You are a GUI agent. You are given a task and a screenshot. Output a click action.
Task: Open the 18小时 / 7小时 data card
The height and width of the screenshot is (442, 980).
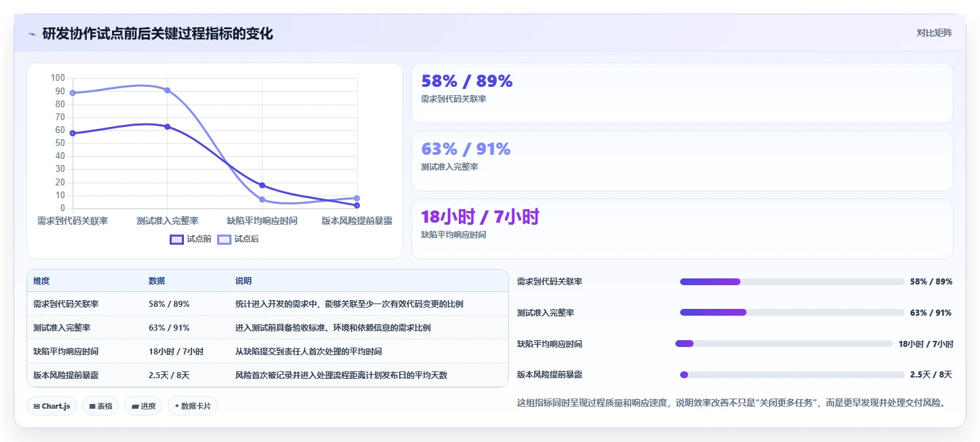(x=682, y=229)
